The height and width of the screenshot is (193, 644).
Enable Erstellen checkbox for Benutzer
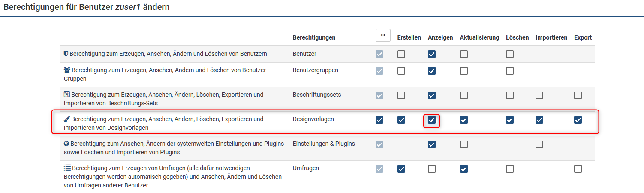pos(401,54)
